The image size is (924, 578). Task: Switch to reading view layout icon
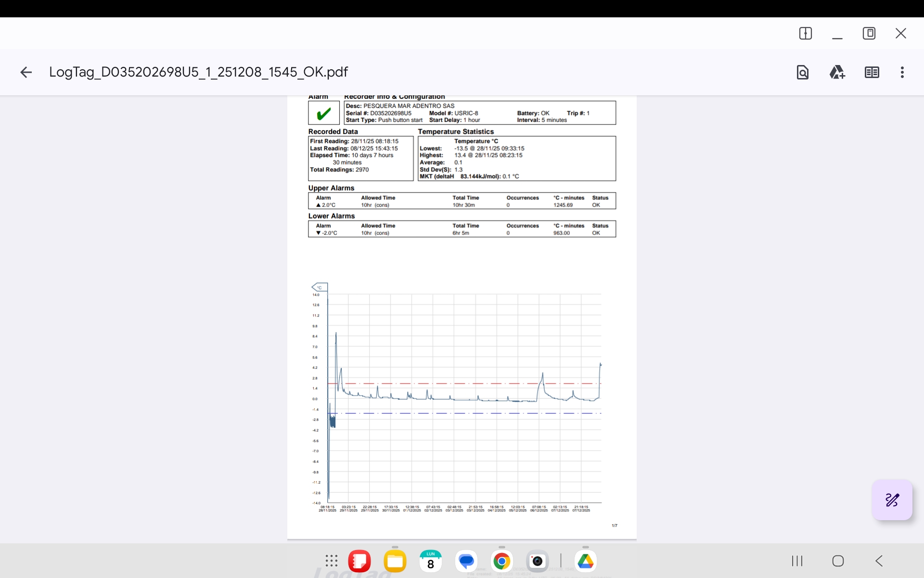pyautogui.click(x=872, y=72)
